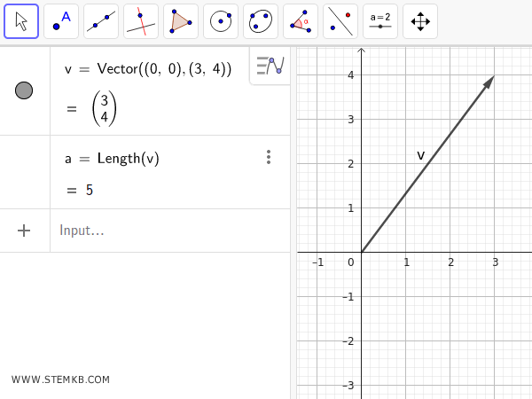Select the Move arrow tool
Screen dimensions: 532x399
pyautogui.click(x=21, y=21)
